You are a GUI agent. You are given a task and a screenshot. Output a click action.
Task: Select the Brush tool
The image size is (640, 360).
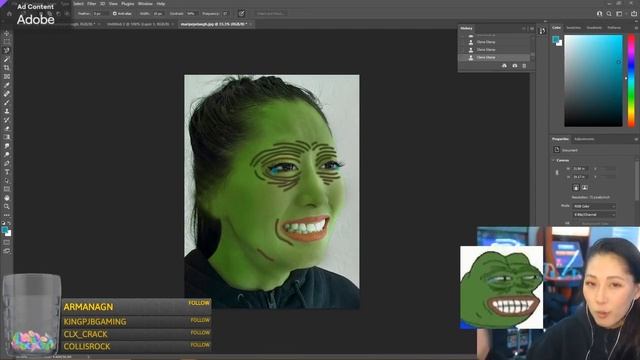[x=7, y=102]
